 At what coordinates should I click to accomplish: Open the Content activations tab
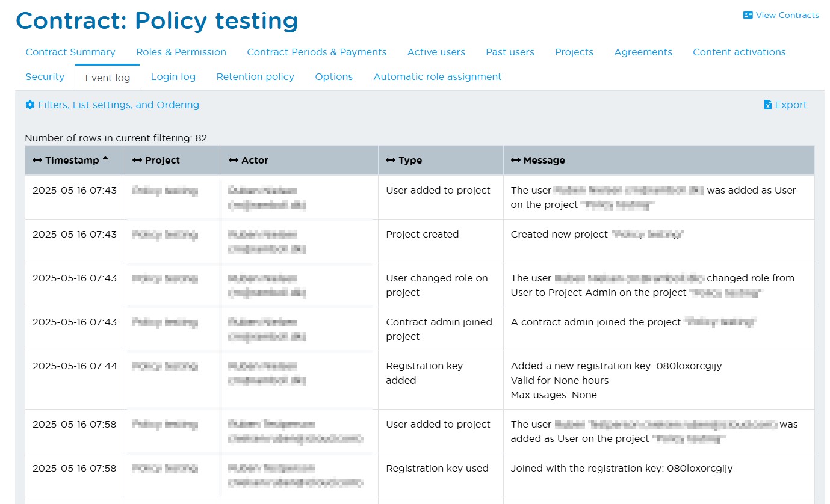739,52
